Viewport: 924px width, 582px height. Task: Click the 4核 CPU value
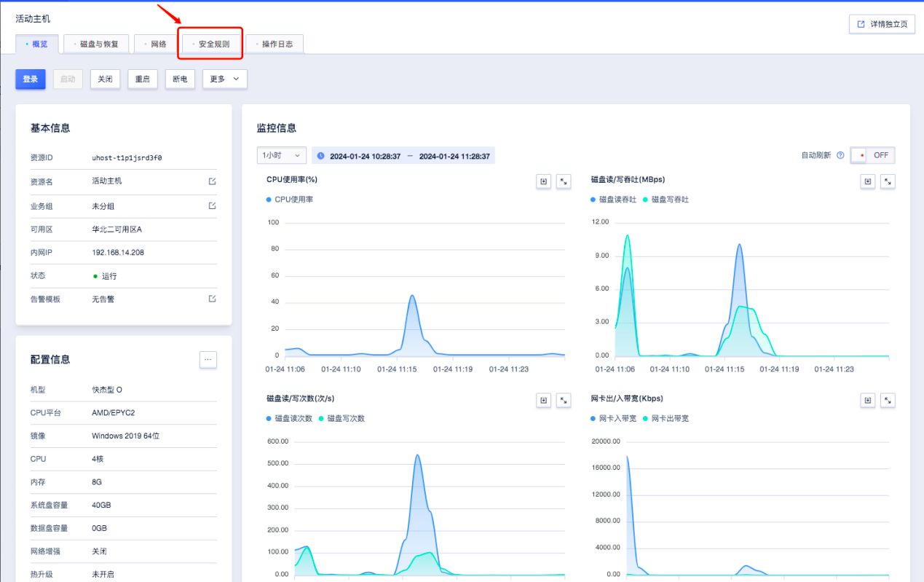point(99,459)
